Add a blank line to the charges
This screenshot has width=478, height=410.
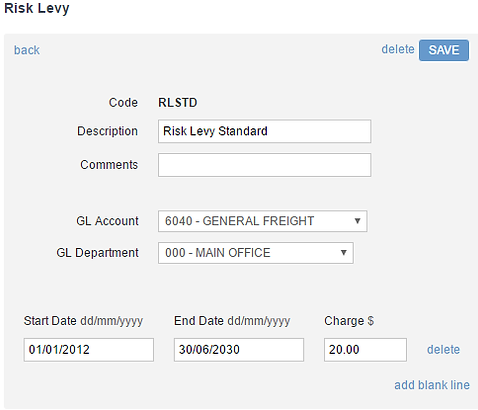432,385
